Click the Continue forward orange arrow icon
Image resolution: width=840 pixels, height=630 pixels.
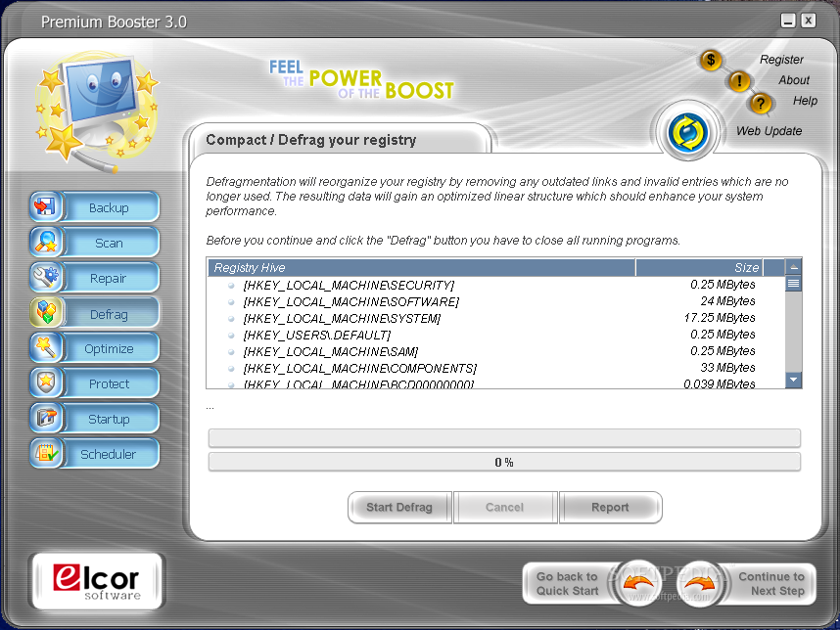pos(699,584)
